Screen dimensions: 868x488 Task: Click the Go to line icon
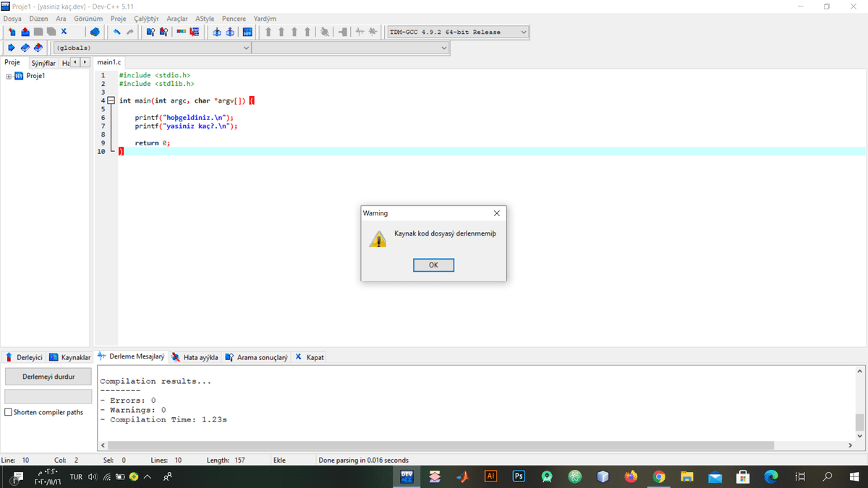click(x=195, y=32)
